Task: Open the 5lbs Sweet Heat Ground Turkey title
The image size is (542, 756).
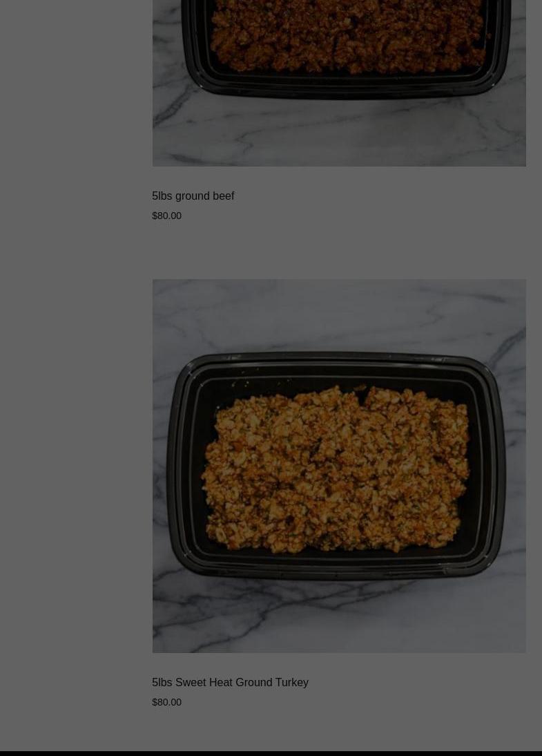Action: [230, 683]
